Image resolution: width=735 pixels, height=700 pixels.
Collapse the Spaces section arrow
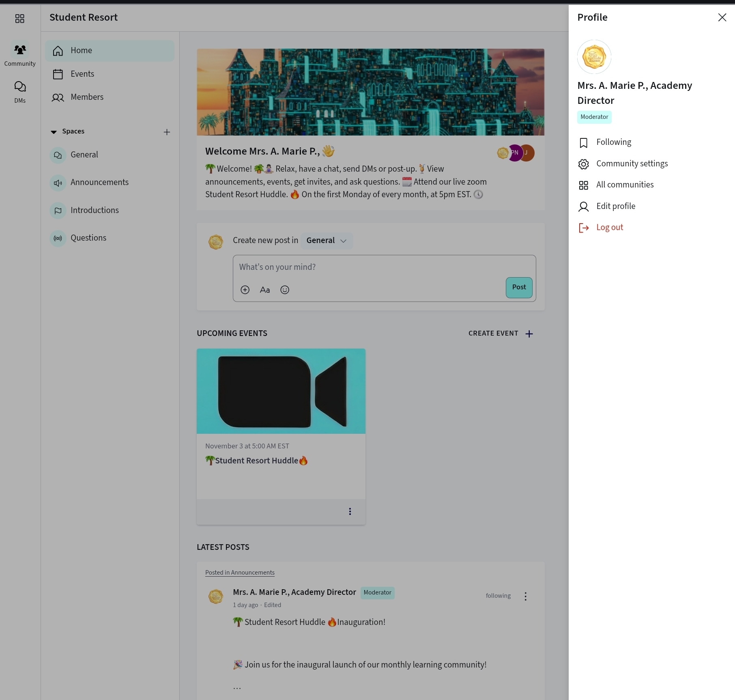pyautogui.click(x=54, y=132)
